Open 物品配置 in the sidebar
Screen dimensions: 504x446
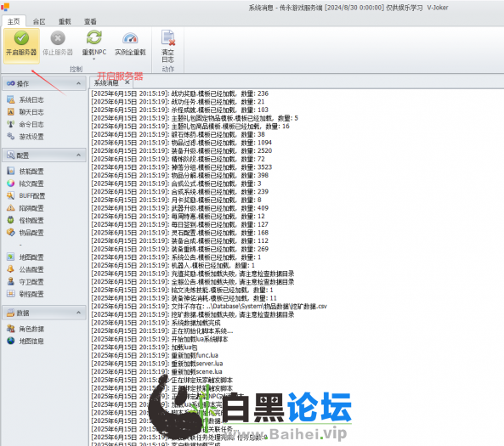pyautogui.click(x=25, y=233)
